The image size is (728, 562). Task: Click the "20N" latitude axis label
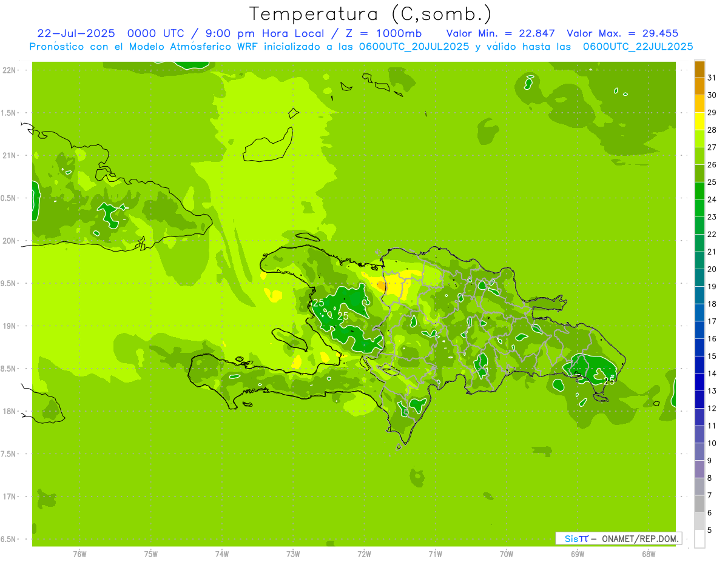pos(10,241)
